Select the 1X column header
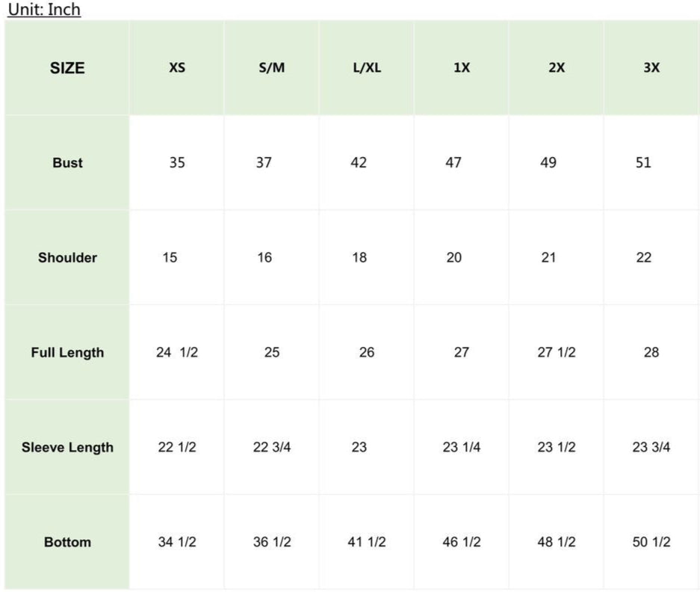This screenshot has height=592, width=700. (462, 67)
